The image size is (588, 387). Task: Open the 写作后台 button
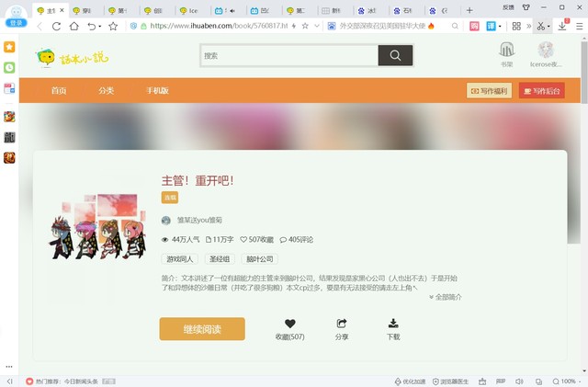pos(541,91)
